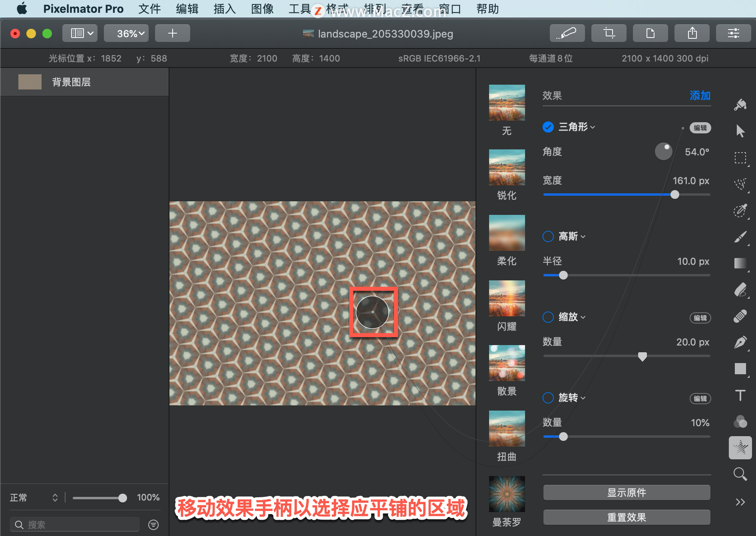The height and width of the screenshot is (536, 756).
Task: Expand more tools with double chevron
Action: point(740,502)
